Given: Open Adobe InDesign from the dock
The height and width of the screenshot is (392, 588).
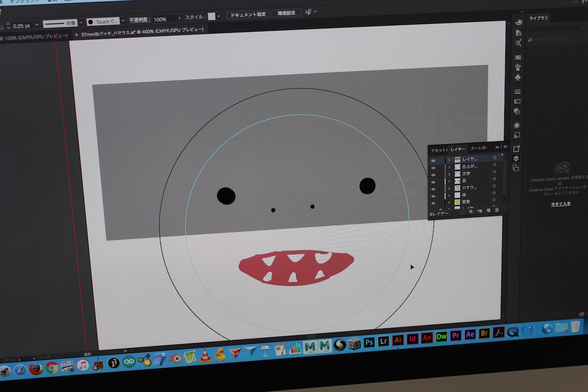Looking at the screenshot, I should [413, 339].
